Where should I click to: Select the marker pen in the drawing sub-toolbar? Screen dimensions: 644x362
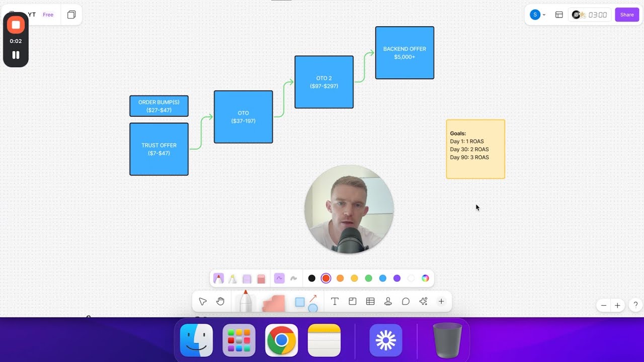tap(218, 278)
